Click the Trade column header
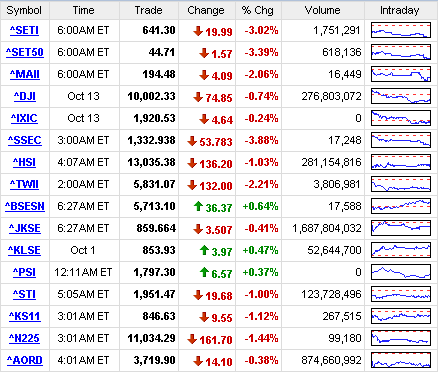This screenshot has width=438, height=372. [149, 10]
